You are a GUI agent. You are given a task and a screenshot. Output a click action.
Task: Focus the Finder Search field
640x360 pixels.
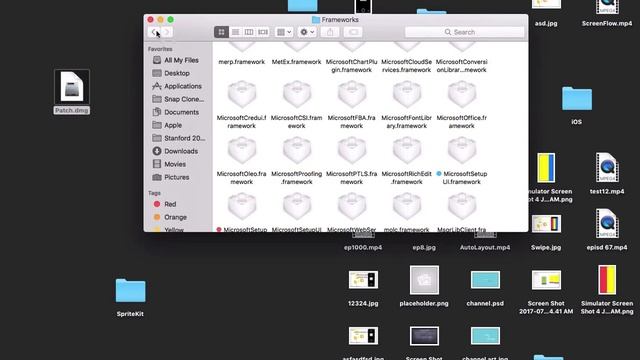pos(464,32)
